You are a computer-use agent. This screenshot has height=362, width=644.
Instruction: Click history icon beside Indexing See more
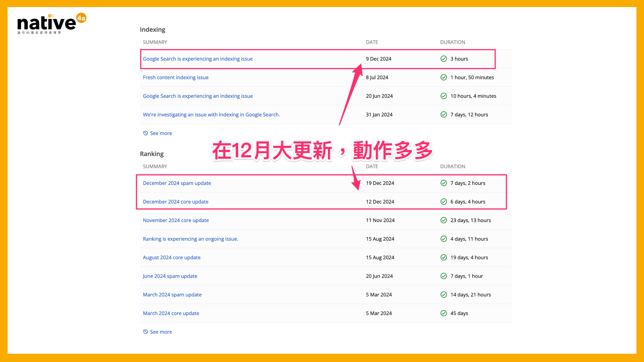point(145,133)
